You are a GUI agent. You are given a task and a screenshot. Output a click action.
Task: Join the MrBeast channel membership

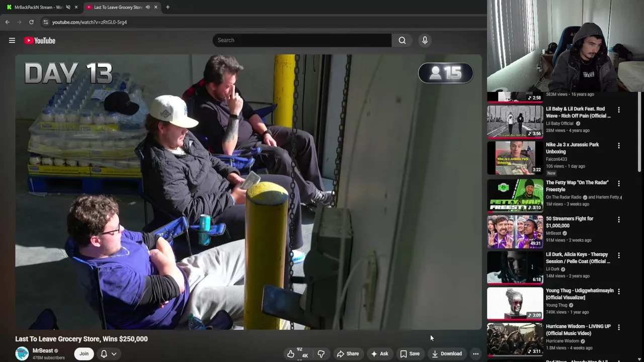(x=84, y=354)
